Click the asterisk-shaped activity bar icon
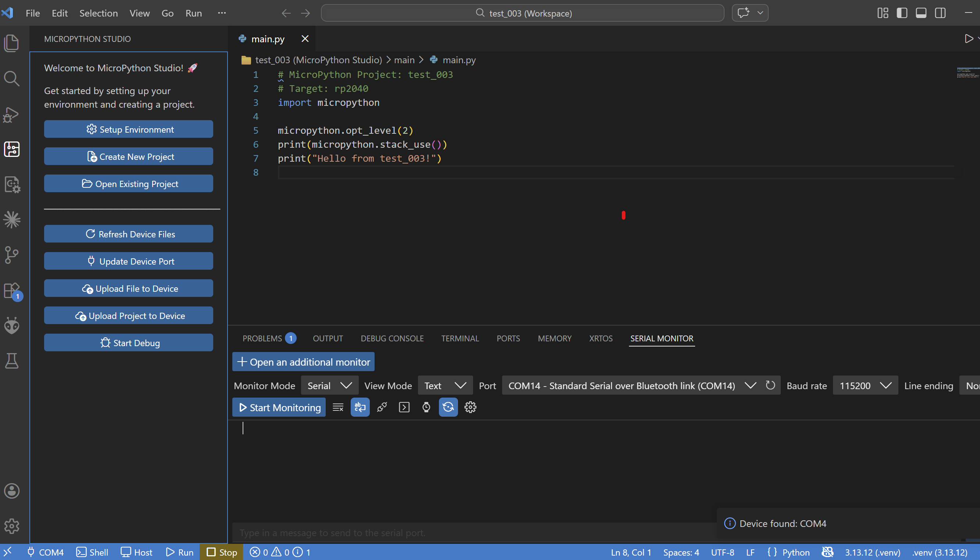This screenshot has width=980, height=560. (x=11, y=220)
